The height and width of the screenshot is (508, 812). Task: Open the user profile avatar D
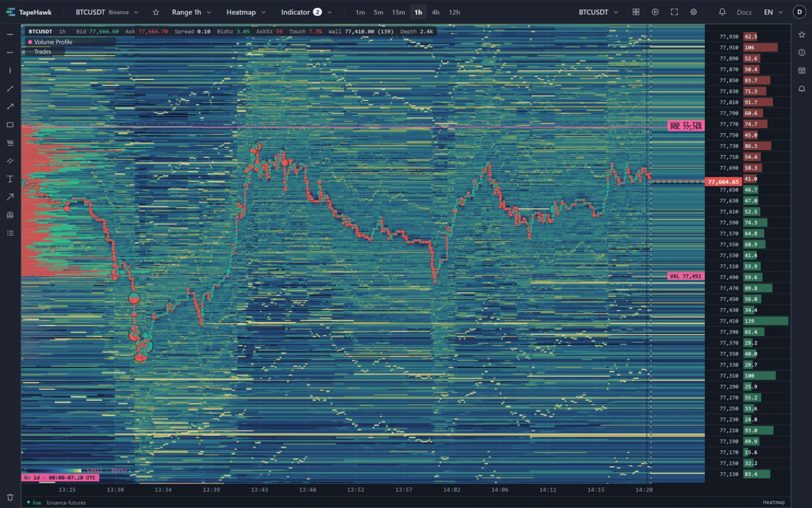pyautogui.click(x=800, y=12)
